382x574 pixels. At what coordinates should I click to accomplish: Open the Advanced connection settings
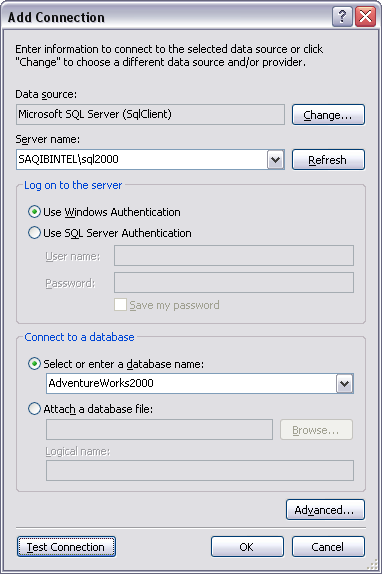coord(325,510)
